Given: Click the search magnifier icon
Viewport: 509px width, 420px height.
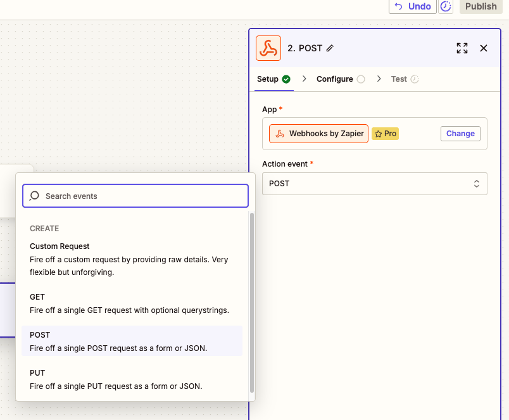Looking at the screenshot, I should tap(34, 196).
